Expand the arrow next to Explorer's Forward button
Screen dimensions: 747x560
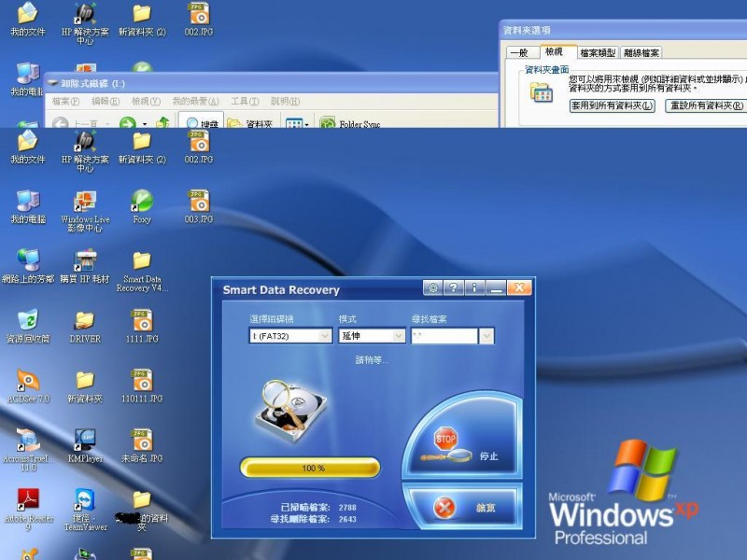coord(145,124)
